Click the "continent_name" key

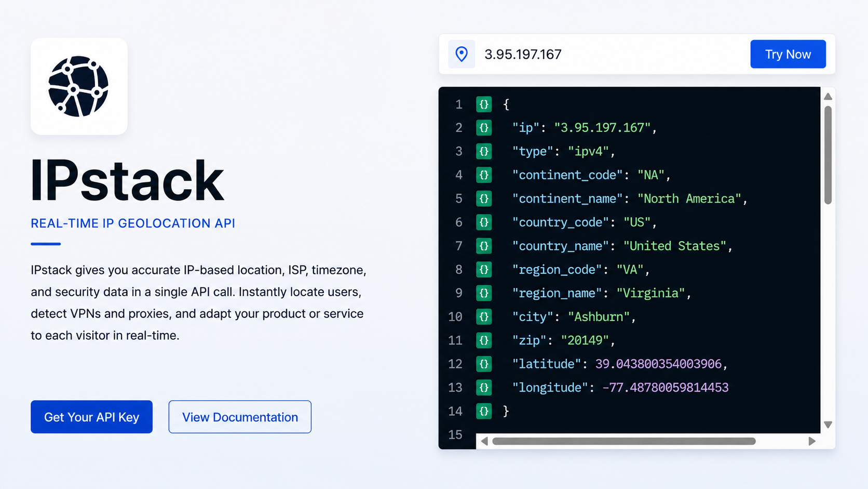(567, 199)
